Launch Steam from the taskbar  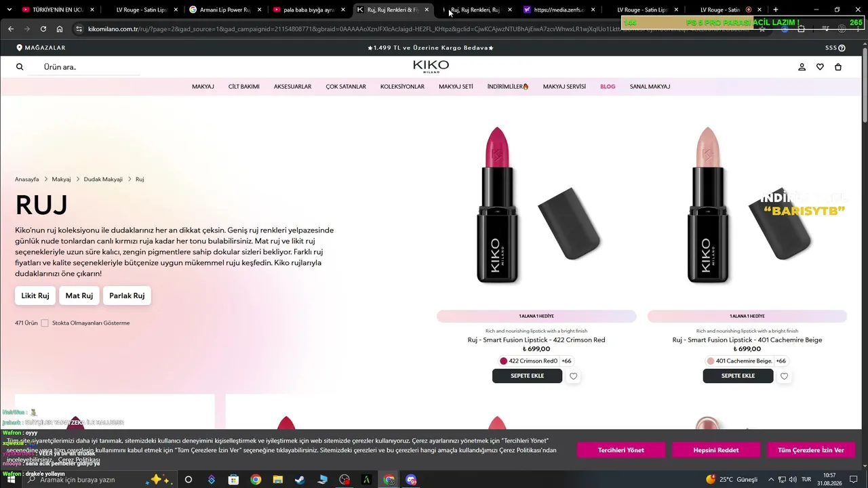tap(300, 480)
